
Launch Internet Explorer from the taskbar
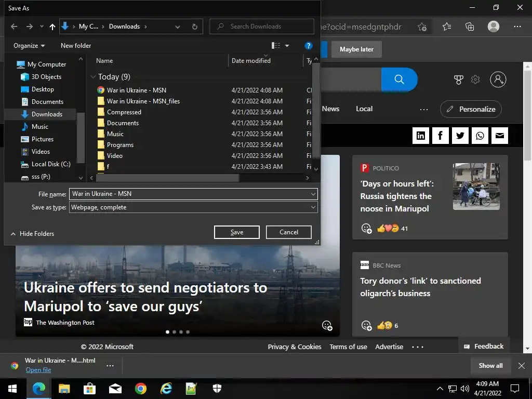pyautogui.click(x=166, y=389)
